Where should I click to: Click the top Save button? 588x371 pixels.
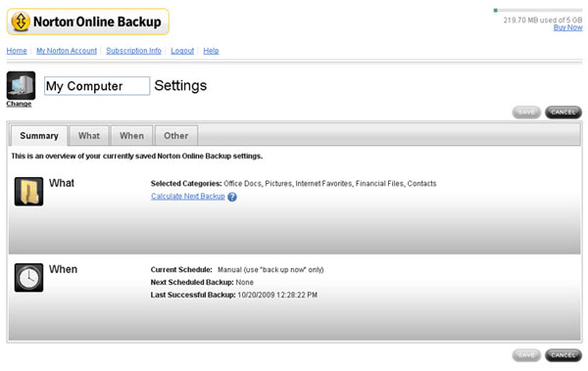(x=526, y=113)
